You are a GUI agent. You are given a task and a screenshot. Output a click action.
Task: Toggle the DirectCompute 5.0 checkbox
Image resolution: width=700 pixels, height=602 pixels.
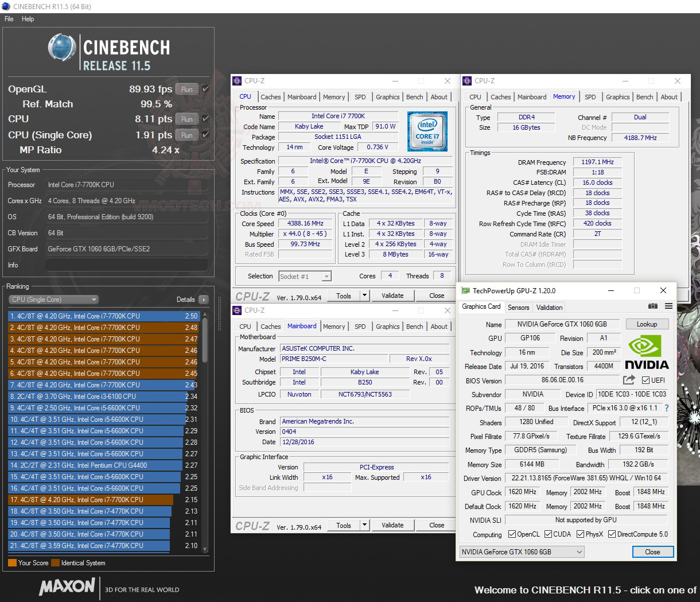click(x=612, y=534)
